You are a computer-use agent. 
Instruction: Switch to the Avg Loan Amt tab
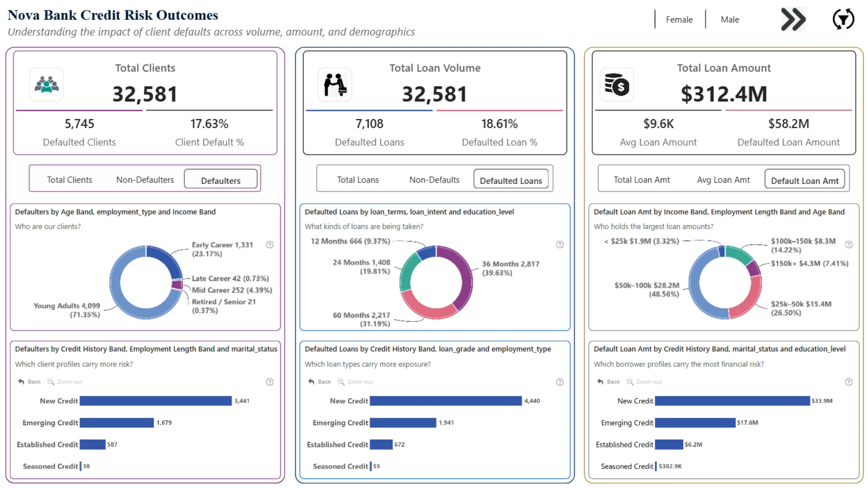coord(723,180)
